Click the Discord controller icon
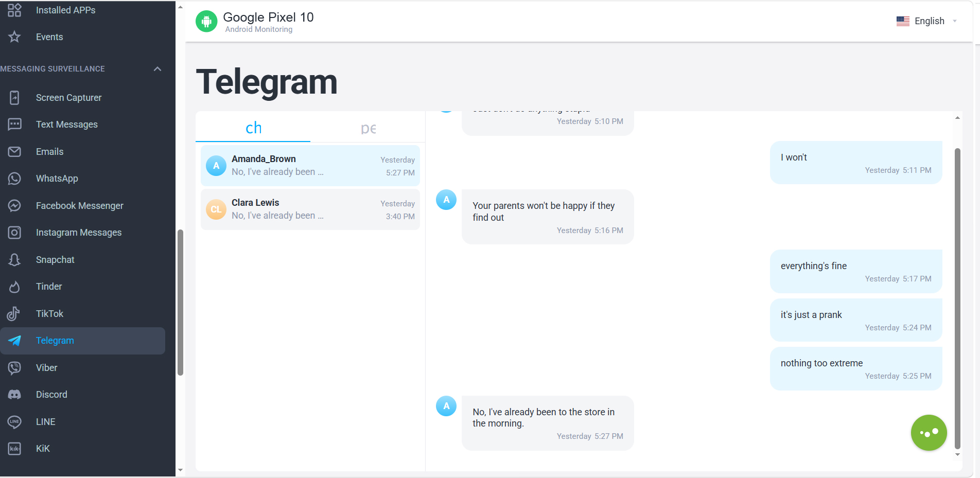This screenshot has height=478, width=980. [14, 395]
